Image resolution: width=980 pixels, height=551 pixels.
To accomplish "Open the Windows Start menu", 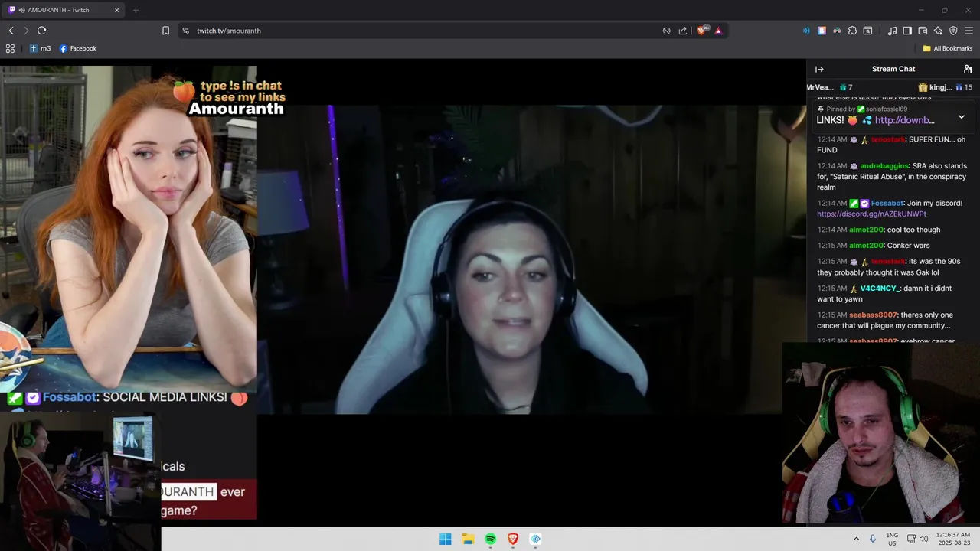I will 445,539.
